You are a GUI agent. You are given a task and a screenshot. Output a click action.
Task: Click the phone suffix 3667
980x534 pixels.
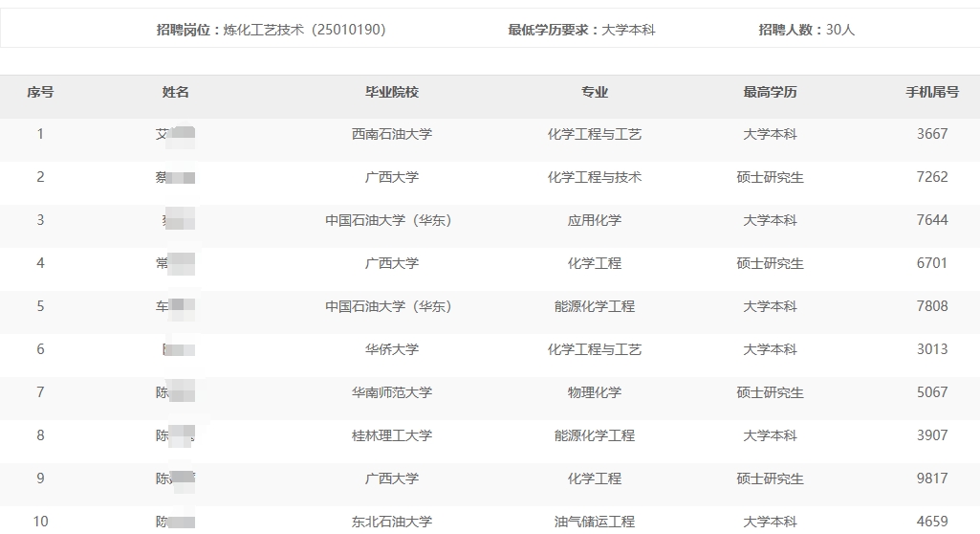tap(932, 134)
